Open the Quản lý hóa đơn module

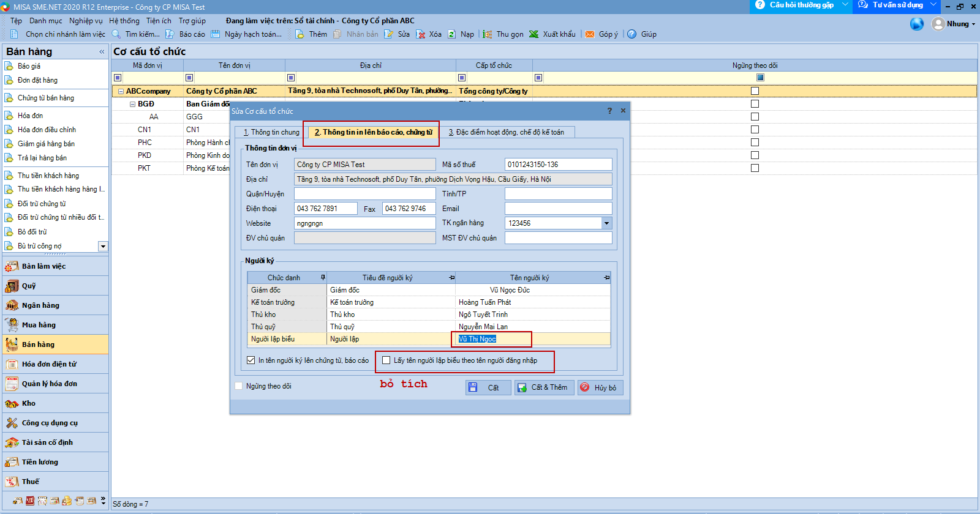55,384
